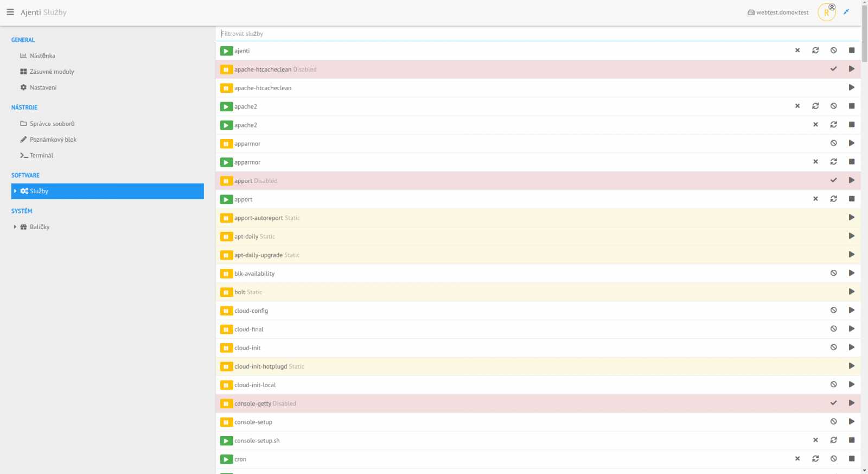Image resolution: width=868 pixels, height=474 pixels.
Task: Expand the Balíčky sidebar arrow
Action: 15,227
